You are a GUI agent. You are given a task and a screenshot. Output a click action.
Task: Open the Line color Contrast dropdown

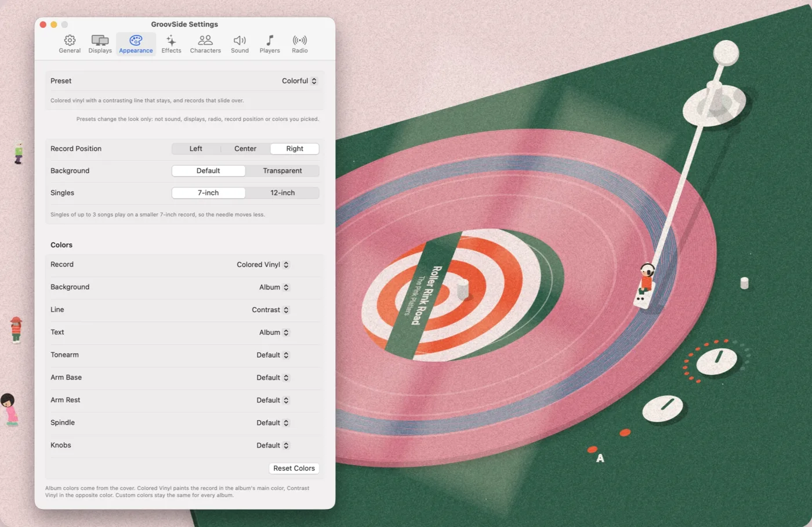click(x=270, y=310)
